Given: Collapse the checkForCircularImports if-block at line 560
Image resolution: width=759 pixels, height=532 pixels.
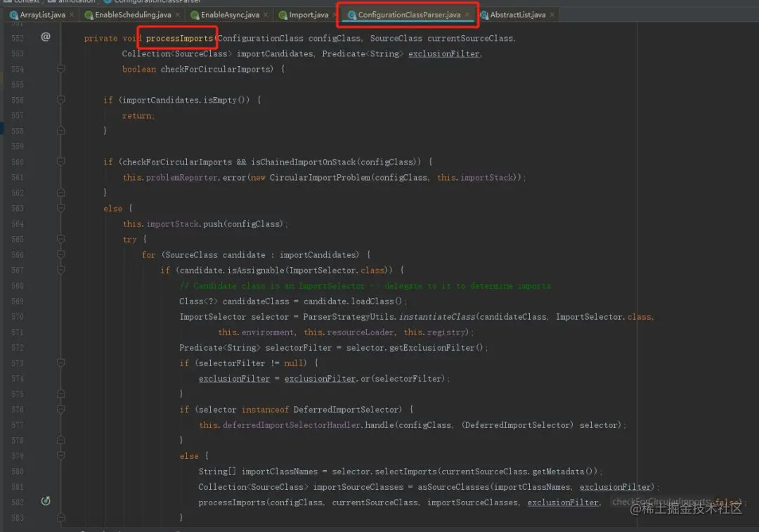Looking at the screenshot, I should click(x=61, y=162).
